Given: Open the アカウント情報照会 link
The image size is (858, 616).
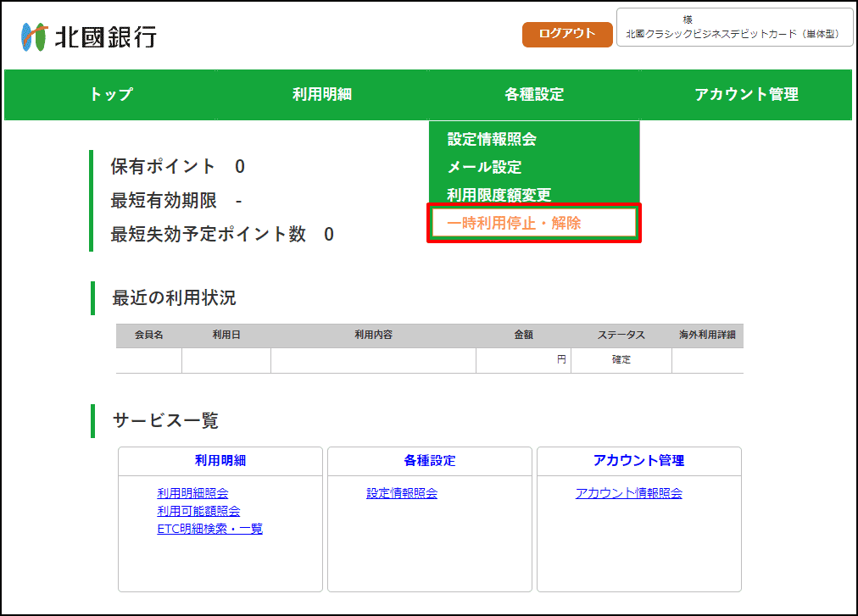Looking at the screenshot, I should [x=628, y=493].
